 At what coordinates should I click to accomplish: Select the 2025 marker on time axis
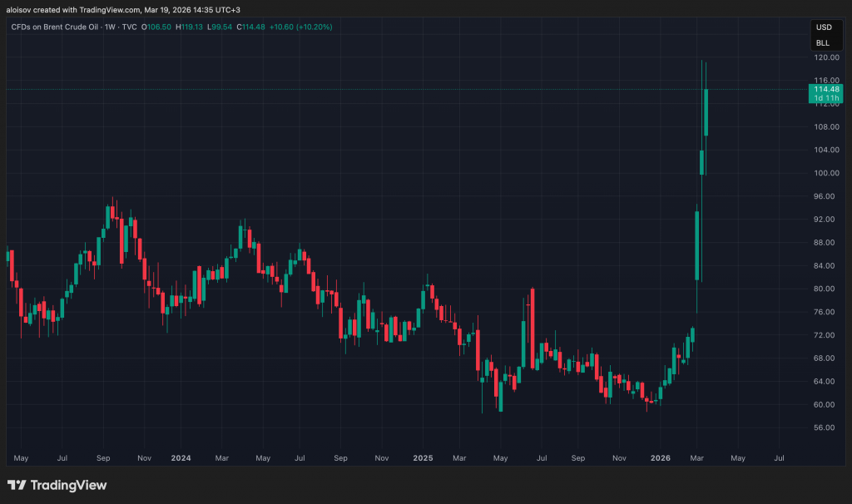(423, 458)
